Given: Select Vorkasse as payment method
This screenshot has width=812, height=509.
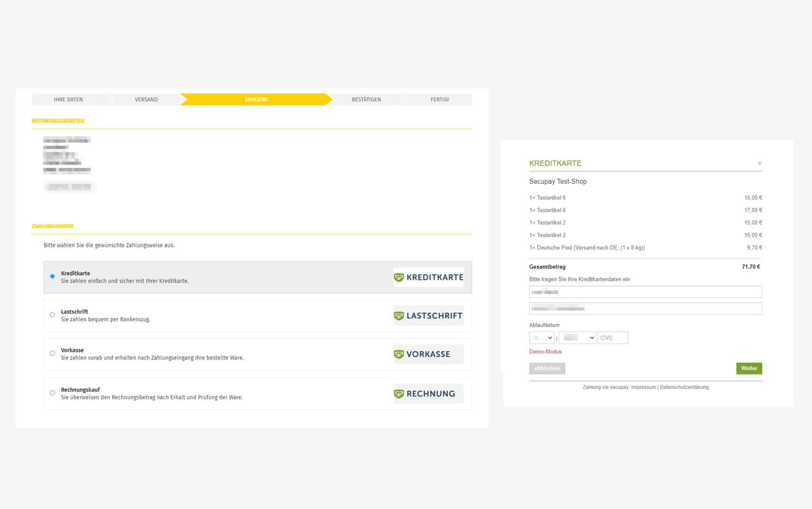Looking at the screenshot, I should (52, 353).
